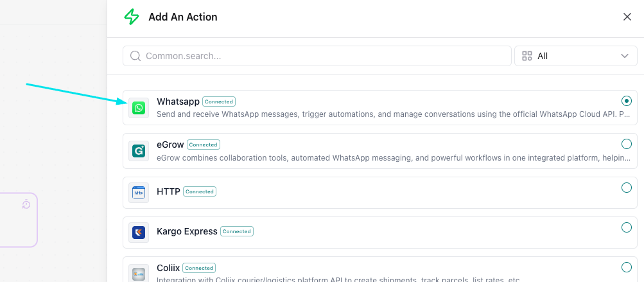This screenshot has width=644, height=282.
Task: Click the grid icon beside All
Action: click(527, 56)
